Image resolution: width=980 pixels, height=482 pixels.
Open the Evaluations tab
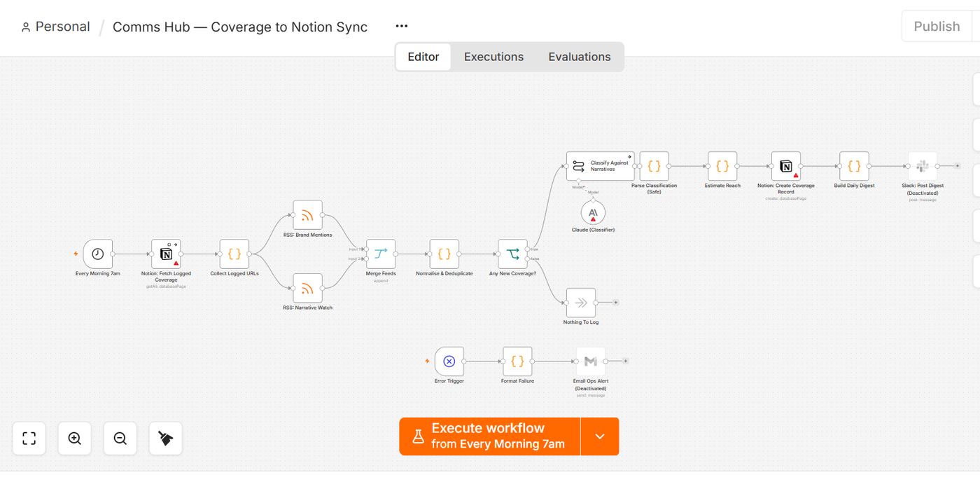tap(580, 57)
